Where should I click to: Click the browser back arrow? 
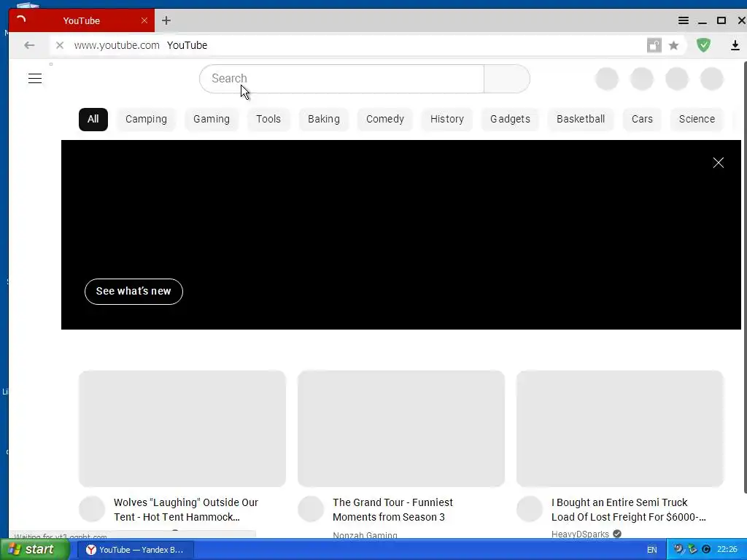(x=29, y=45)
